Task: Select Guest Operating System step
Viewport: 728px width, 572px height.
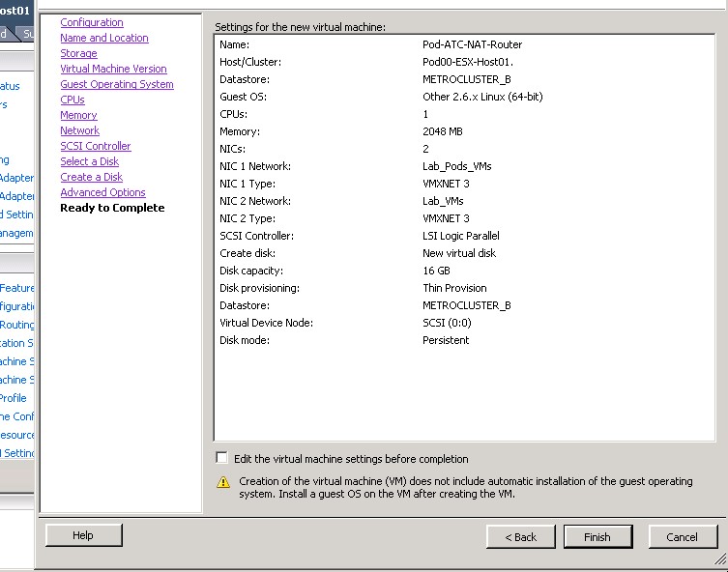Action: [x=117, y=84]
